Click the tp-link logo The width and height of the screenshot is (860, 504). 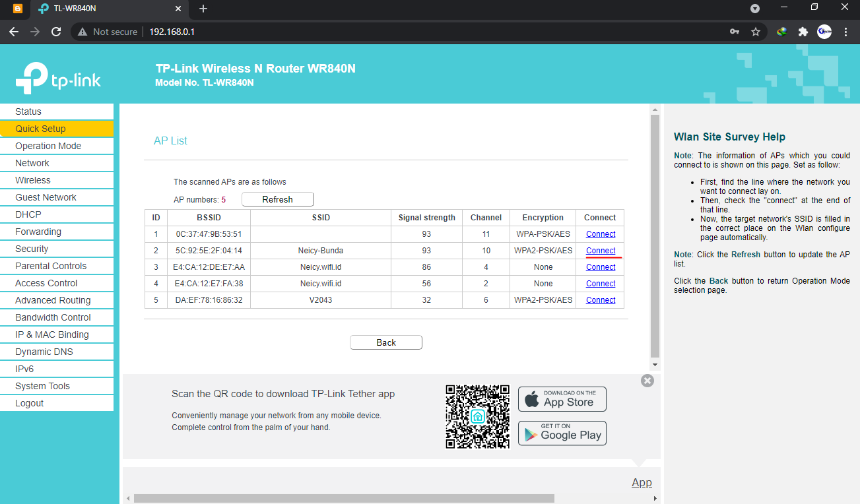58,78
